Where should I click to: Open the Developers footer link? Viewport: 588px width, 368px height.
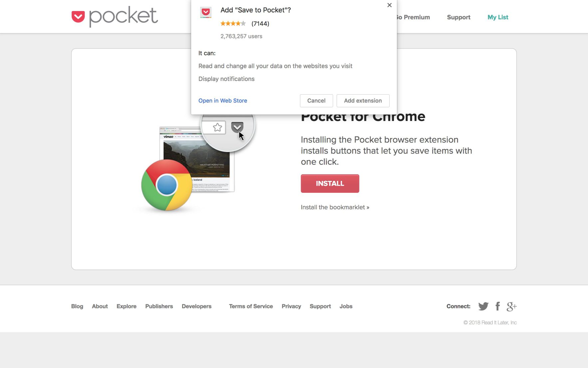point(196,306)
